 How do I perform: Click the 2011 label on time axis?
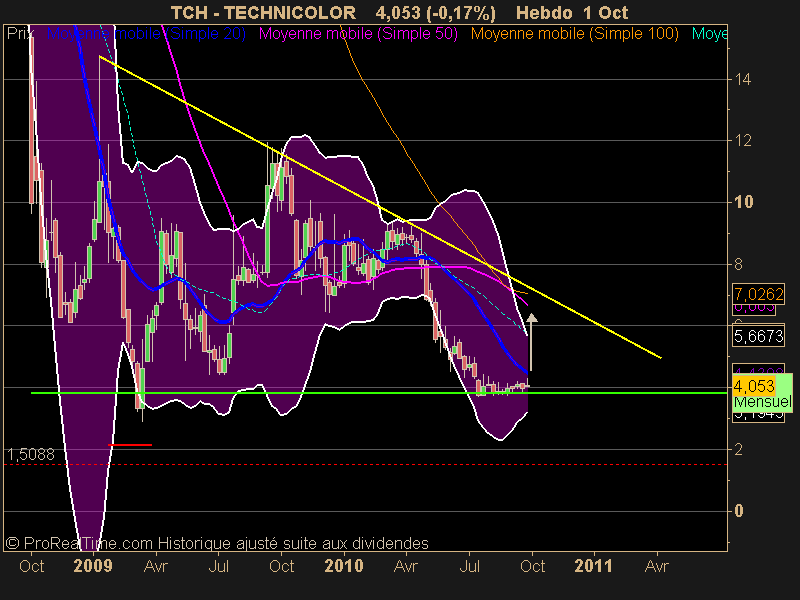pos(593,566)
